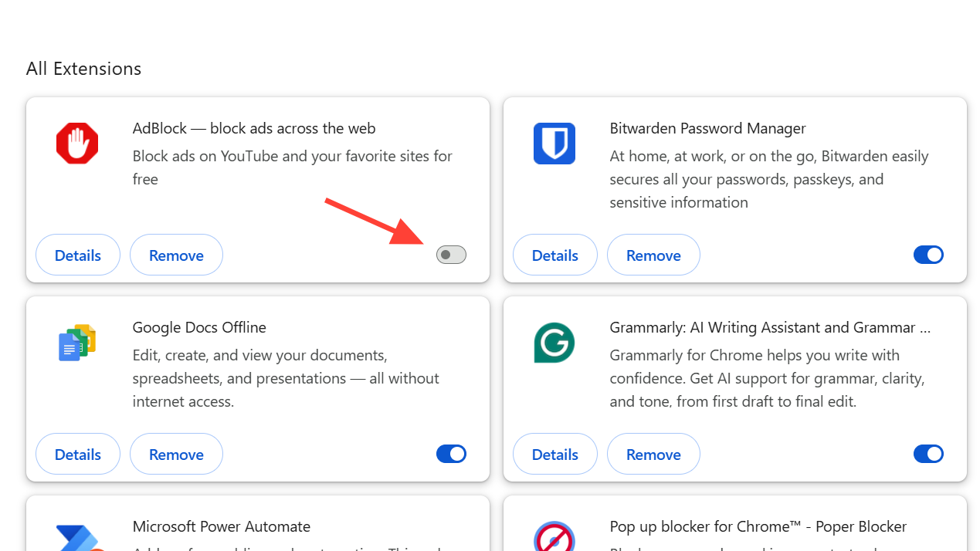Image resolution: width=980 pixels, height=551 pixels.
Task: Click the AdBlock red stop-hand icon
Action: point(77,144)
